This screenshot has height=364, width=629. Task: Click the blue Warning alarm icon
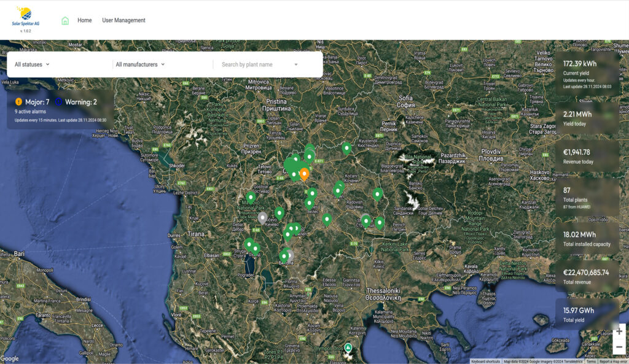tap(59, 102)
